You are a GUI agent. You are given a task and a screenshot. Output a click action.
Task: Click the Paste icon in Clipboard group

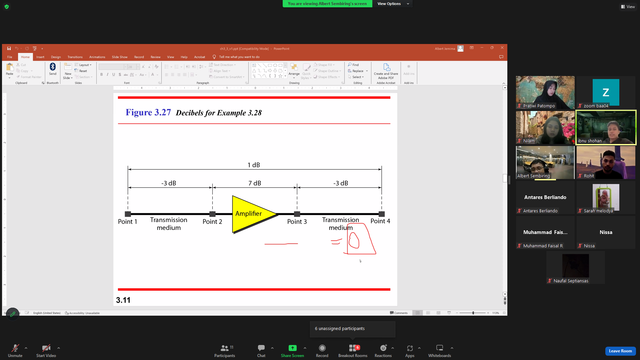(9, 67)
